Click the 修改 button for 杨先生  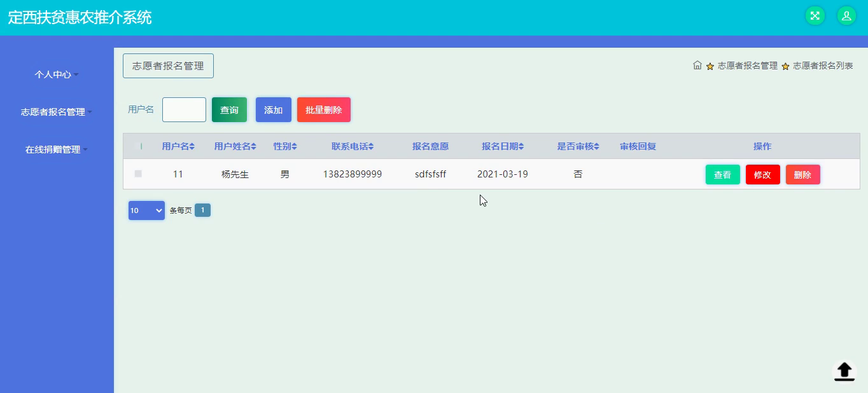click(x=763, y=175)
